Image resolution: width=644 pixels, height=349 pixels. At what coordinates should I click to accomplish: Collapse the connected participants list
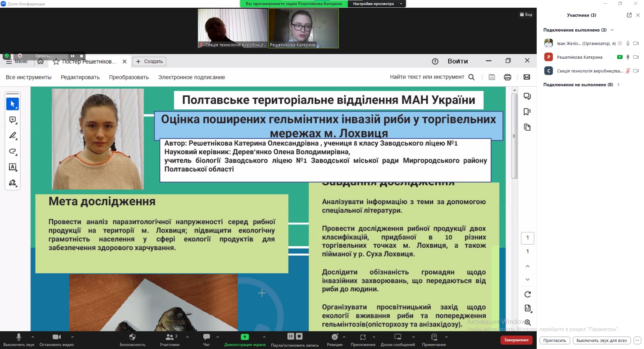[612, 30]
